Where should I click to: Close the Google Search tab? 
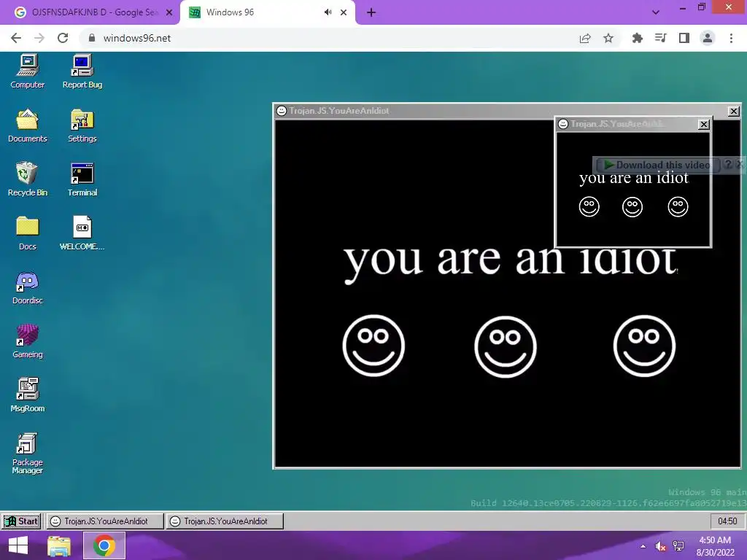point(169,12)
